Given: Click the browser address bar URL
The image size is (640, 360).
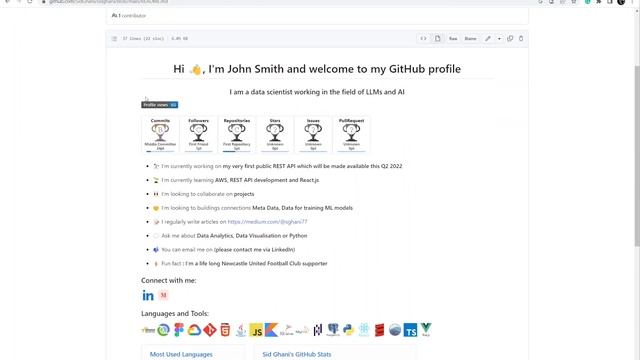Looking at the screenshot, I should coord(108,2).
